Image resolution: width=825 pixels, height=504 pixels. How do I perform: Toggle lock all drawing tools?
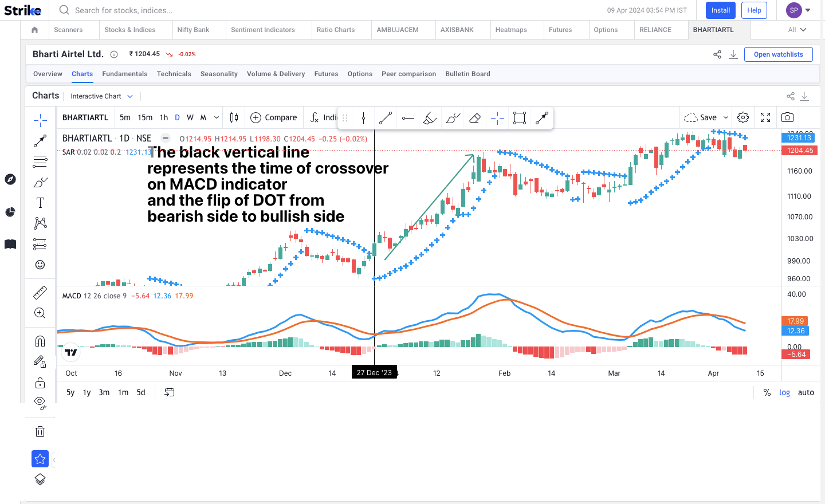(x=40, y=383)
